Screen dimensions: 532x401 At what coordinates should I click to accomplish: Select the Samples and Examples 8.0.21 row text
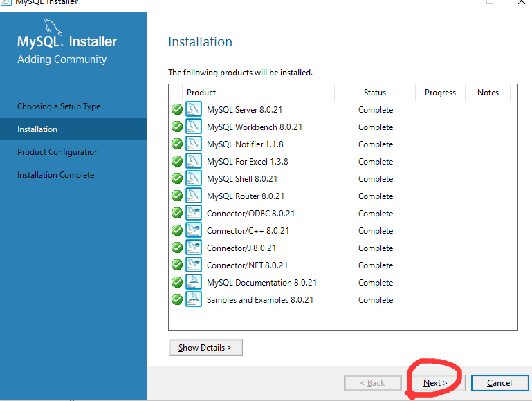(260, 300)
